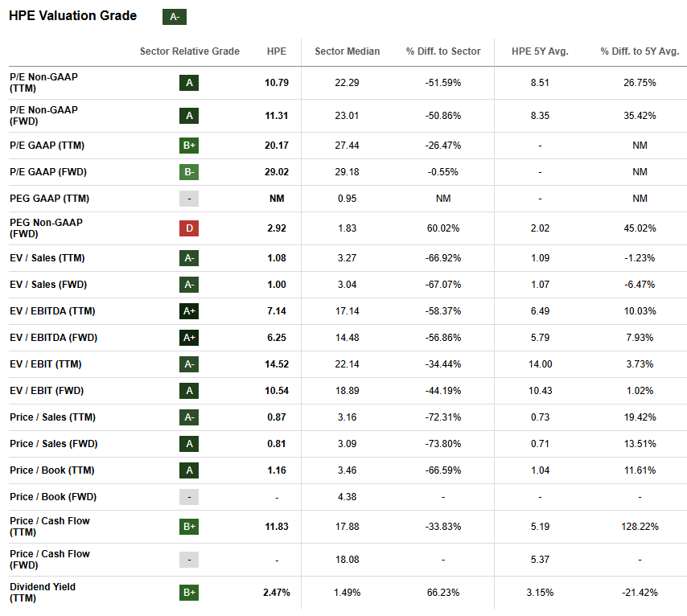Click the A grade badge for P/E Non-GAAP (TTM)

coord(189,83)
